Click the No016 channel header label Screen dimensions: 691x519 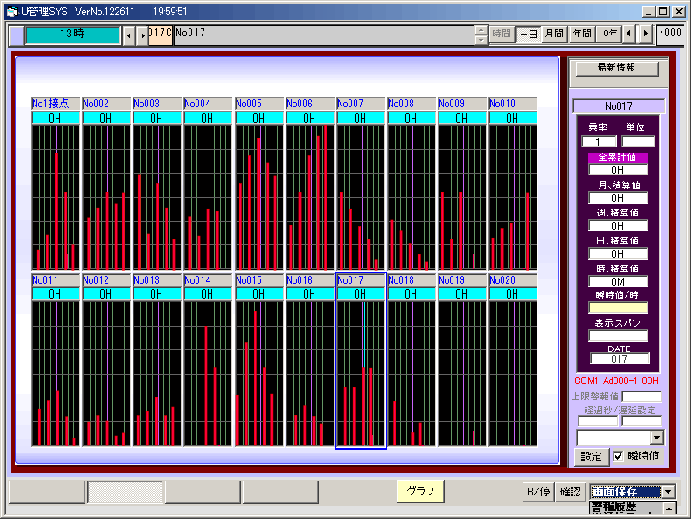[310, 280]
